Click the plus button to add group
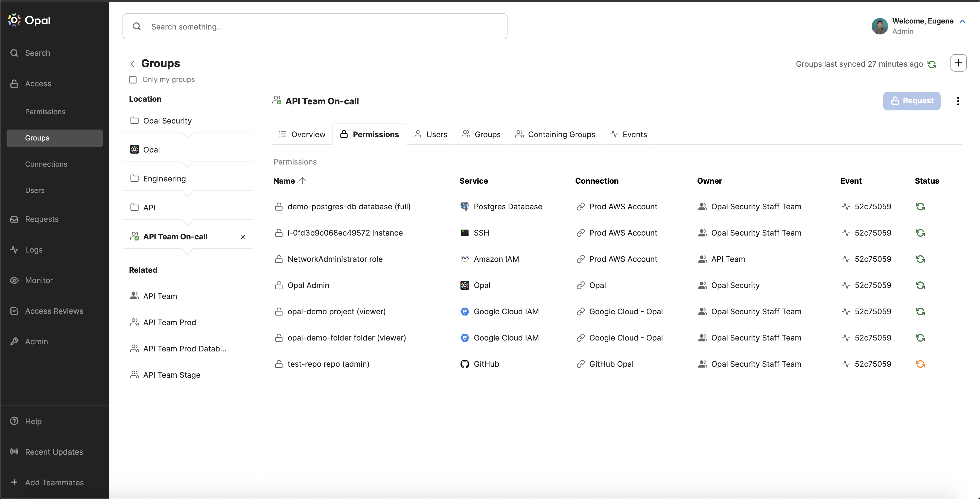The height and width of the screenshot is (499, 980). [x=958, y=63]
